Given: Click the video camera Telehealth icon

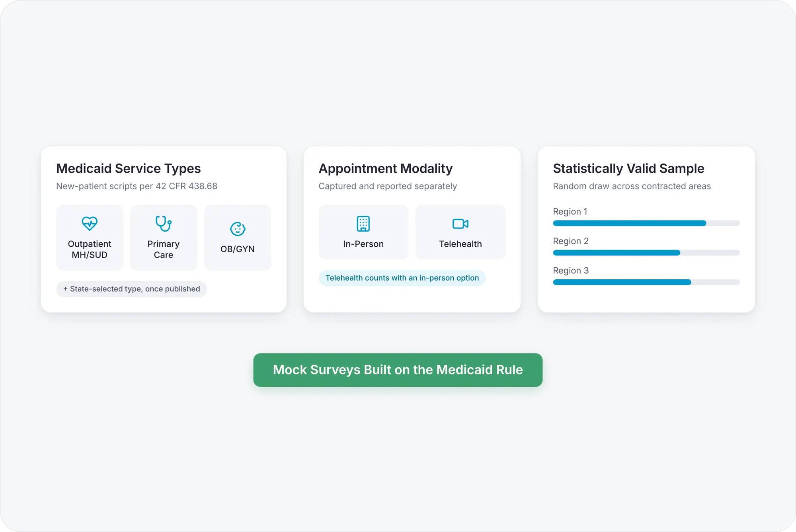Looking at the screenshot, I should [x=460, y=224].
